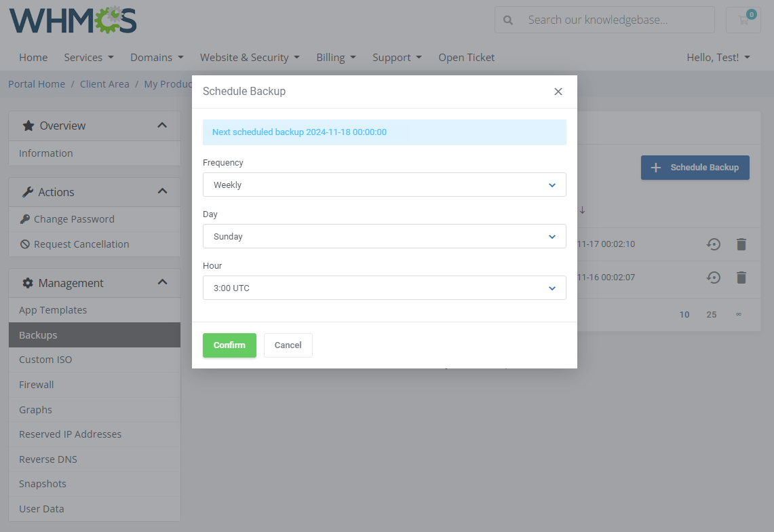The height and width of the screenshot is (532, 774).
Task: Cancel the Schedule Backup dialog
Action: 288,345
